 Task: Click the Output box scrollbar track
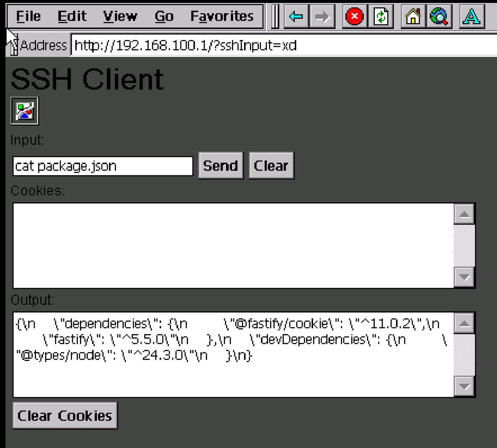464,355
